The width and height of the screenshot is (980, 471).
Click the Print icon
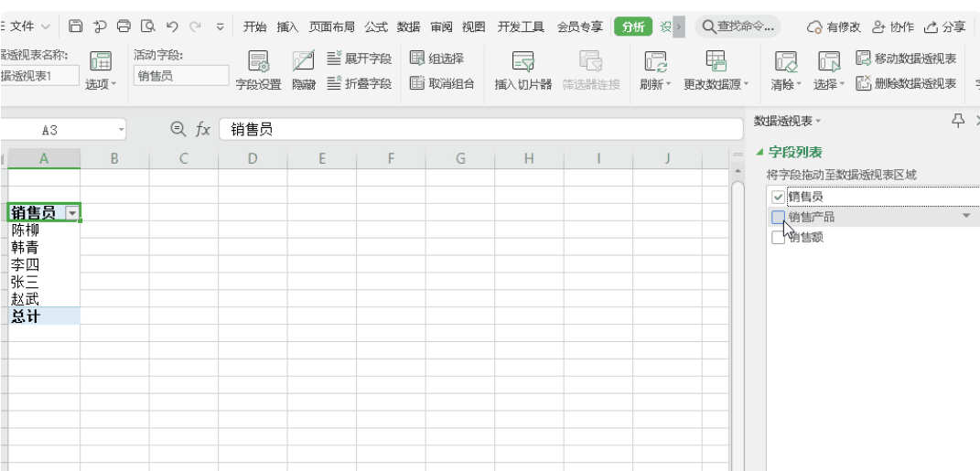tap(124, 27)
